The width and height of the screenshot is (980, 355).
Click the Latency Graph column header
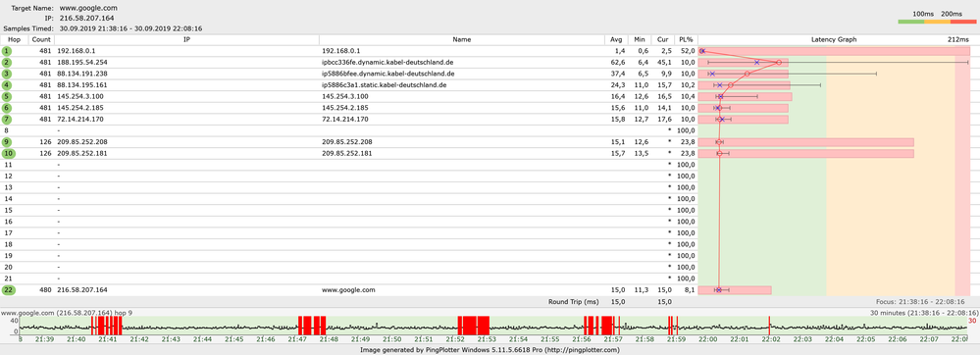[834, 39]
